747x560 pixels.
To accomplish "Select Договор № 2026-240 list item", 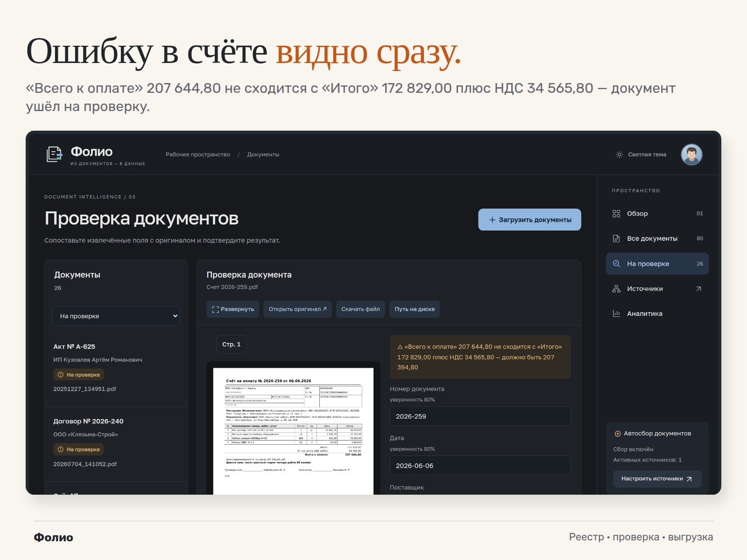I will coord(116,442).
